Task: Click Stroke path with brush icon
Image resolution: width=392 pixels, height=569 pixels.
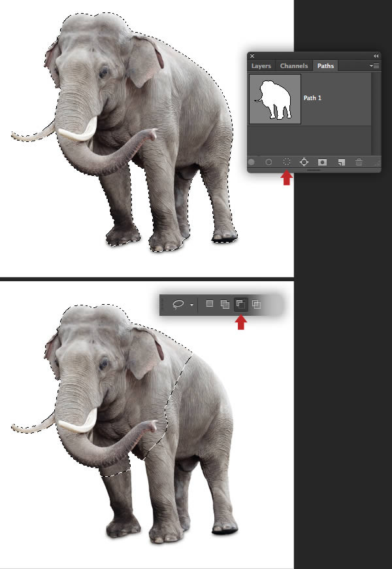Action: click(269, 162)
